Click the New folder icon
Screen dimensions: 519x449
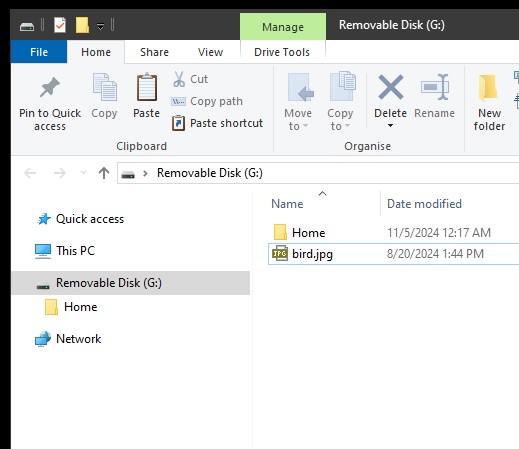point(488,88)
